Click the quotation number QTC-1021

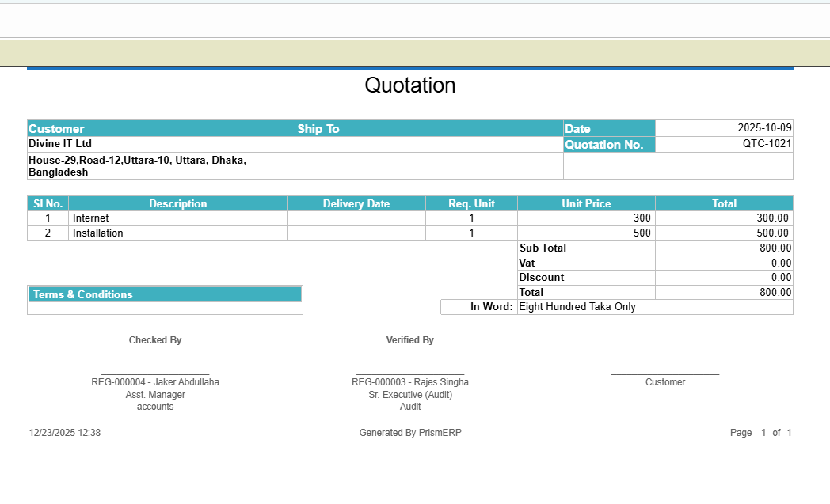767,144
